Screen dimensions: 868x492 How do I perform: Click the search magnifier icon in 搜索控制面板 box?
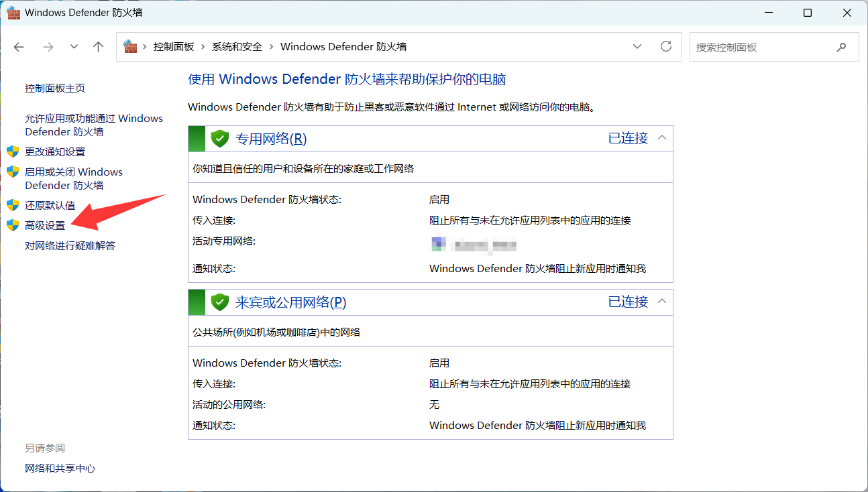tap(841, 47)
